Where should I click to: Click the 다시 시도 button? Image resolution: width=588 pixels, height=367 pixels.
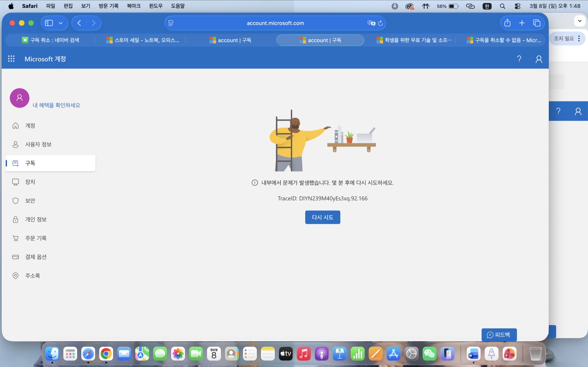[x=323, y=217]
